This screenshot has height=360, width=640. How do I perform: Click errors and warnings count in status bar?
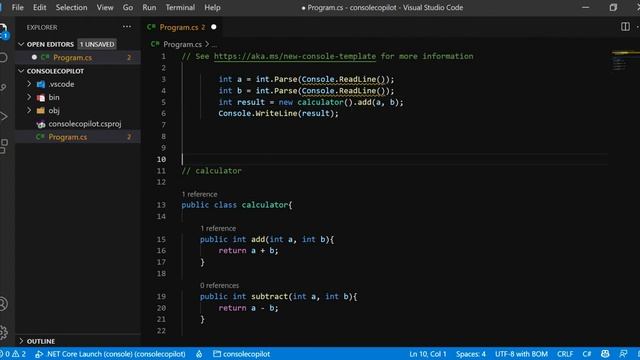point(13,354)
